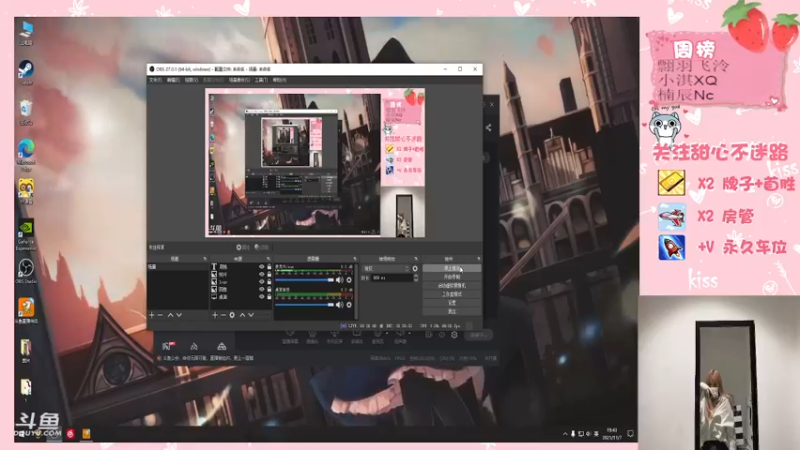Click the orange app icon on the taskbar

[86, 434]
